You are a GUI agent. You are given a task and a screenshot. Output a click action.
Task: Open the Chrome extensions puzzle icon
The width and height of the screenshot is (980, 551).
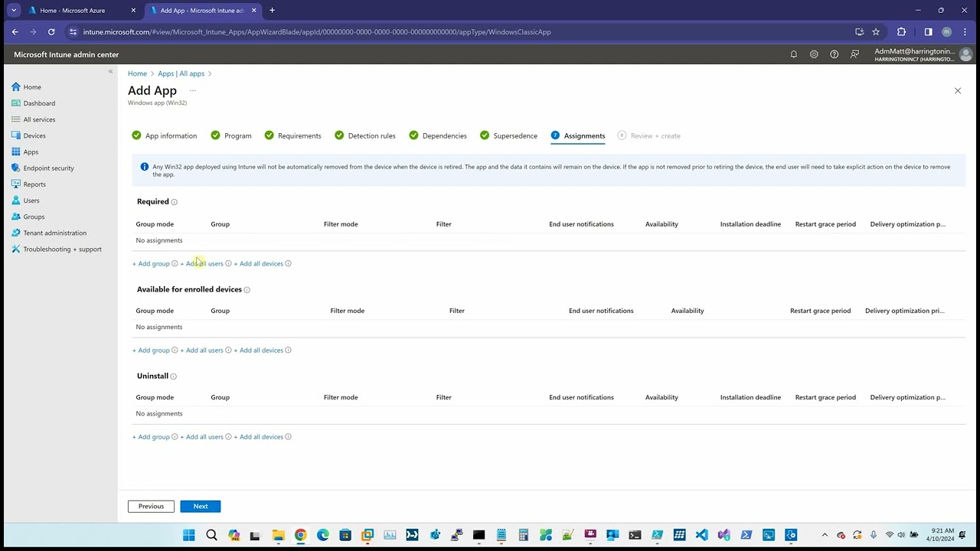901,32
